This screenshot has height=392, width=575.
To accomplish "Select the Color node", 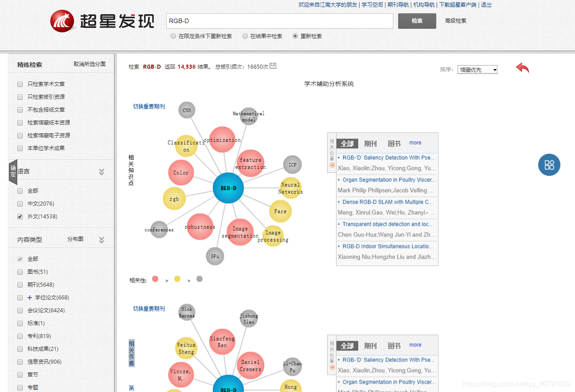I will tap(181, 173).
